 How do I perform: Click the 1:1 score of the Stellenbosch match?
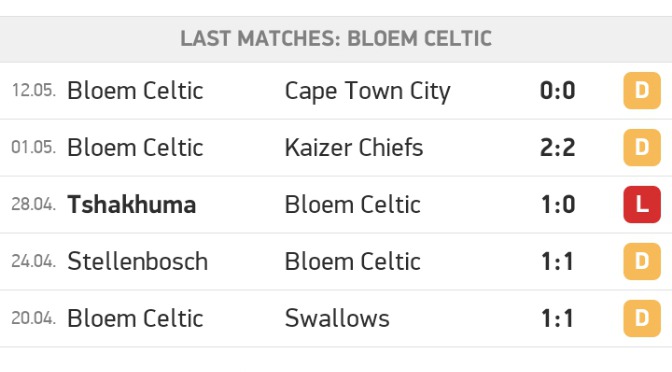coord(557,261)
